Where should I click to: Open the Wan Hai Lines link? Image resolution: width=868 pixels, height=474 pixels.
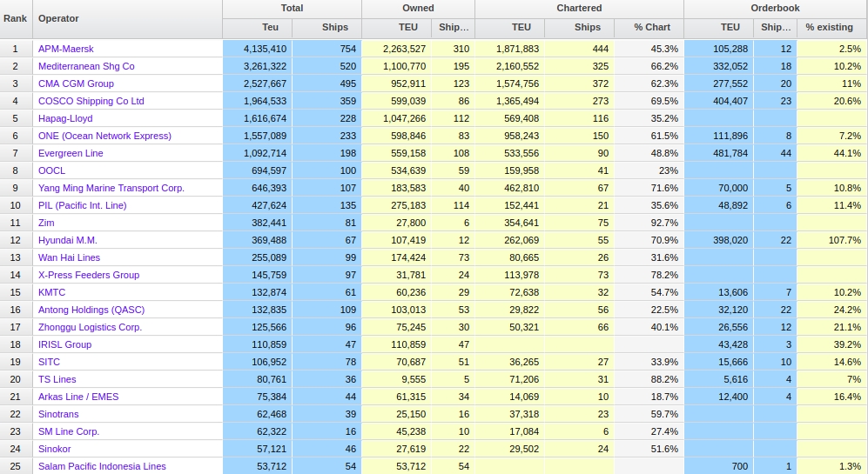click(x=69, y=257)
